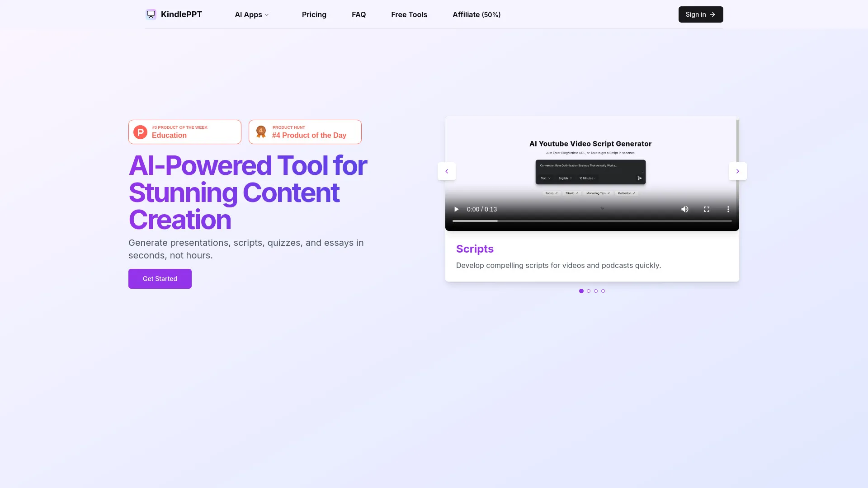The height and width of the screenshot is (488, 868).
Task: Select the second carousel dot
Action: pos(589,291)
